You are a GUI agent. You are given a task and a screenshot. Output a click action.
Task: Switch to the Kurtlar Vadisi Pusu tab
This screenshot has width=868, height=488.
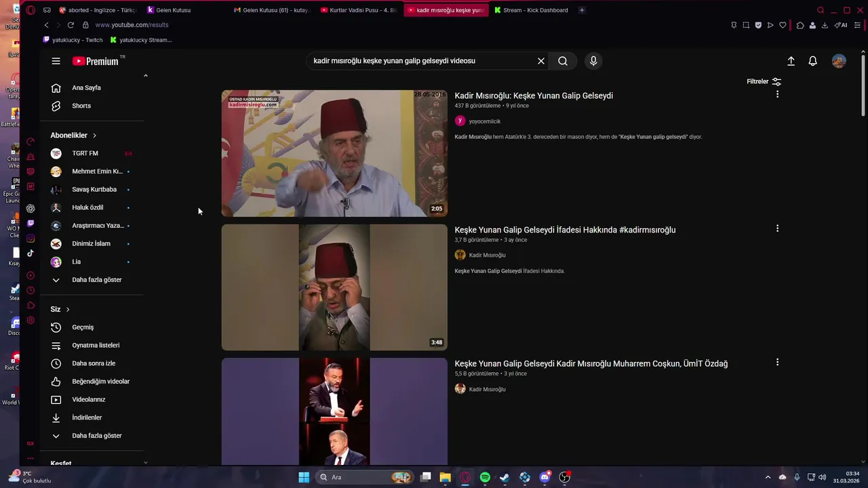pos(358,10)
